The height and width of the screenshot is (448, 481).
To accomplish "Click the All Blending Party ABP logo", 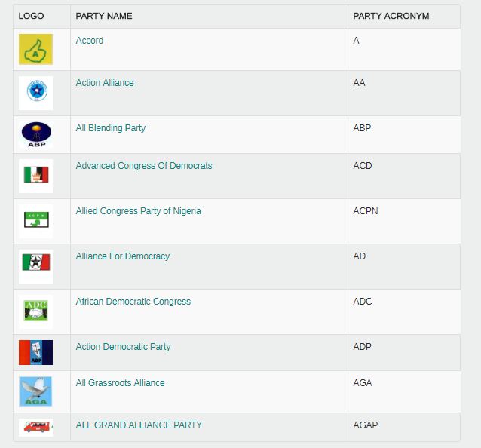I will pos(35,134).
